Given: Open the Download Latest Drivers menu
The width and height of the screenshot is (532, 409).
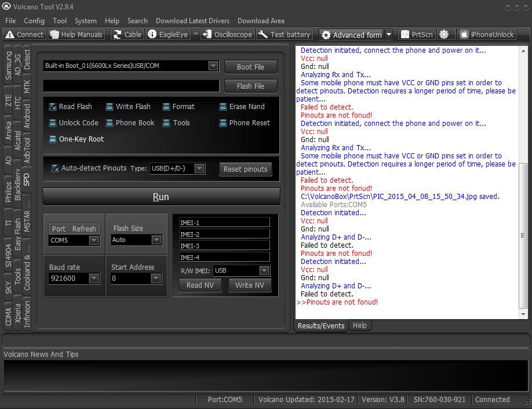Looking at the screenshot, I should click(x=193, y=21).
